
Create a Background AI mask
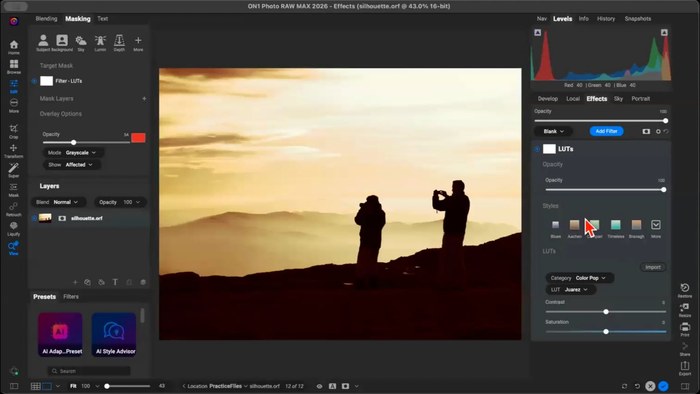[x=62, y=43]
